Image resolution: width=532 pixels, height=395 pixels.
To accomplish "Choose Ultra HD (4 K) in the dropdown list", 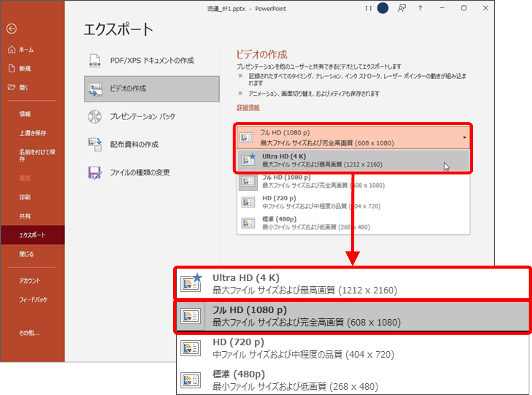I will click(x=353, y=160).
